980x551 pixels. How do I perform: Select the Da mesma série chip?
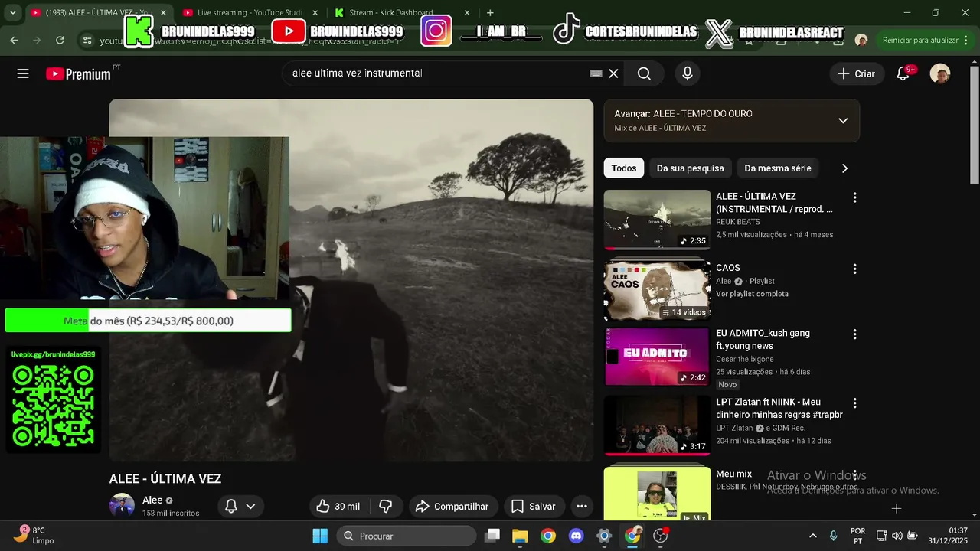(777, 168)
